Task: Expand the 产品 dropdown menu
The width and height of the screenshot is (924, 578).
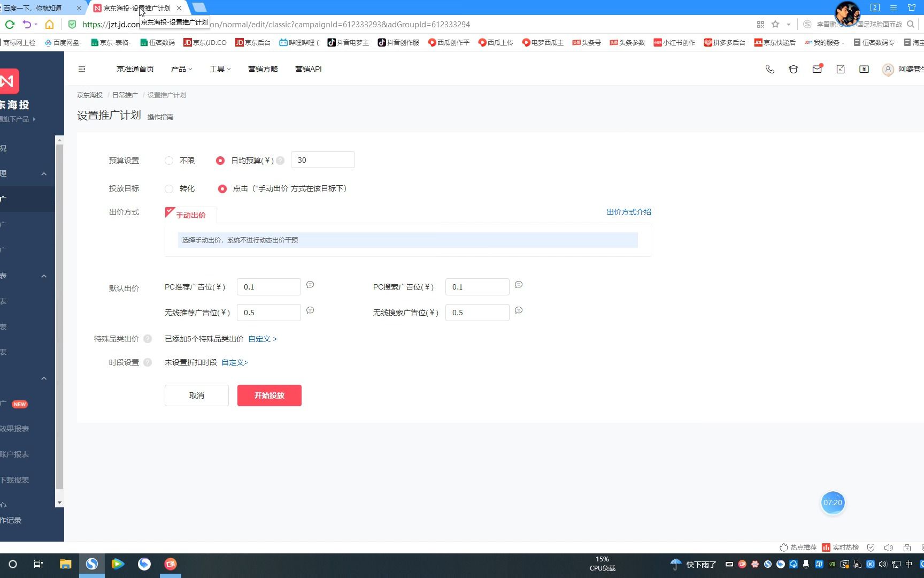Action: pos(181,69)
